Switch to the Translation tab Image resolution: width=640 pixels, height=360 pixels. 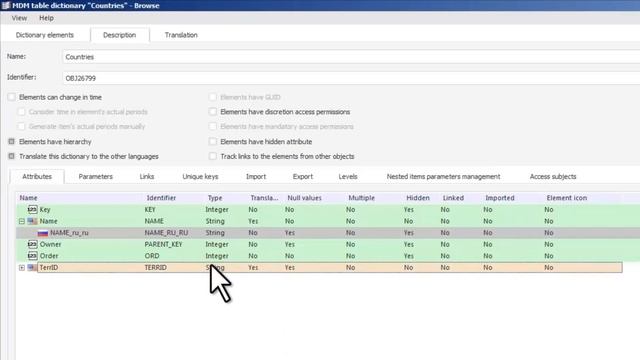(181, 35)
